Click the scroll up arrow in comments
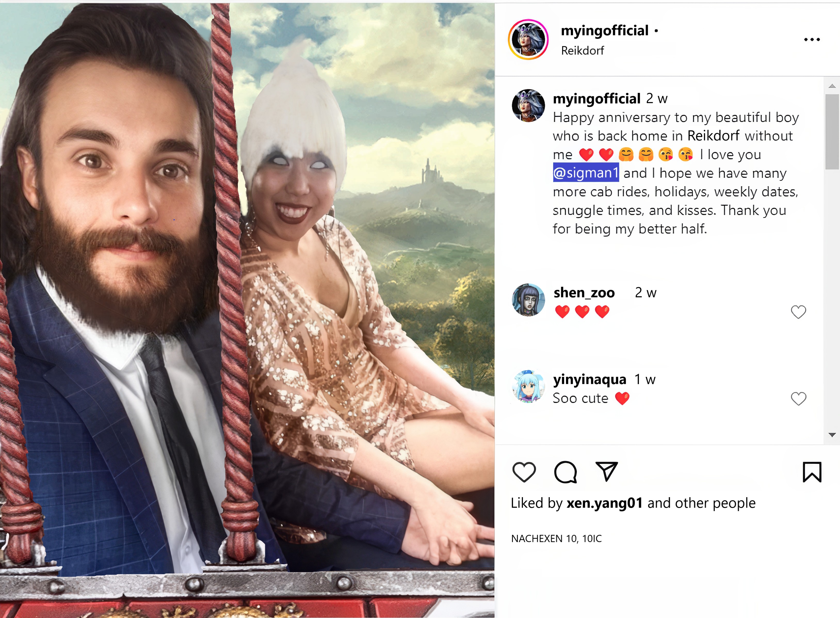Screen dimensions: 840x618 pos(832,86)
